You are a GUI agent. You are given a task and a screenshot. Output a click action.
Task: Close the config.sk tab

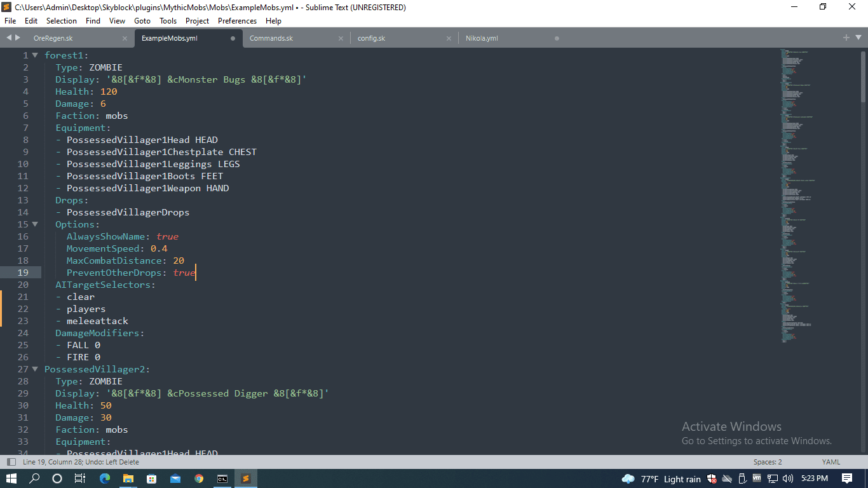(x=449, y=38)
